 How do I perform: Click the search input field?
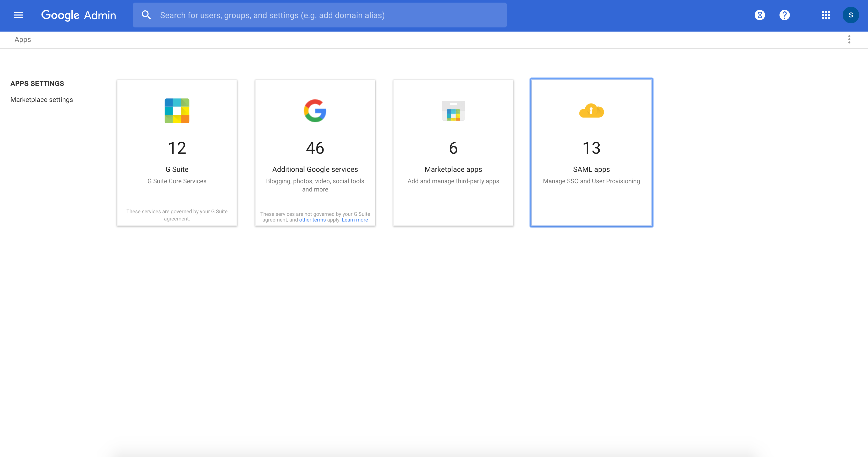[x=320, y=15]
